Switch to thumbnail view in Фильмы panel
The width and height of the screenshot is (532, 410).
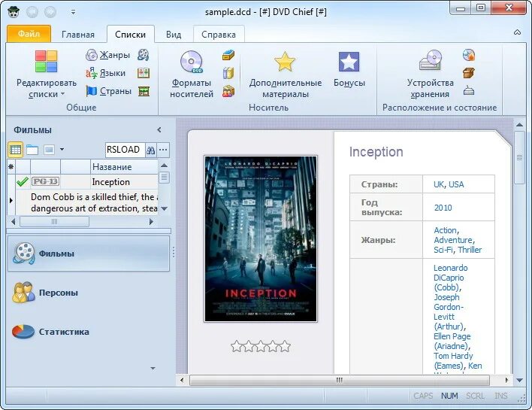point(49,150)
